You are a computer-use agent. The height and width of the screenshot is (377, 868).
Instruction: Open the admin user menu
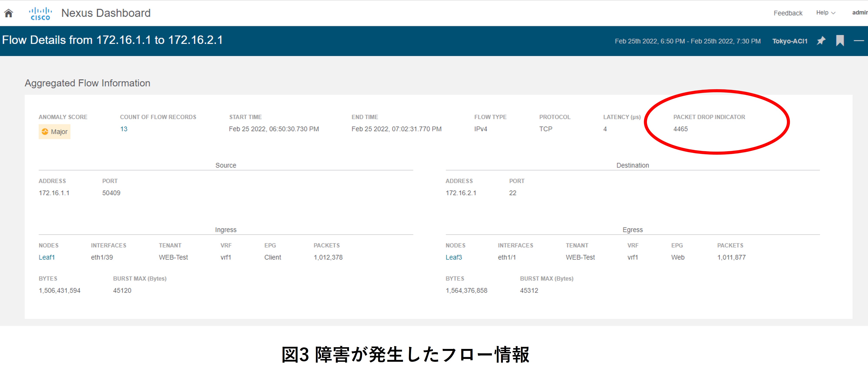click(860, 13)
